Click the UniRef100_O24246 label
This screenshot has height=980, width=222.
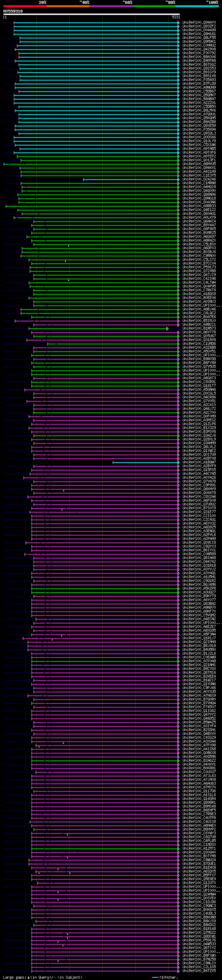(x=199, y=179)
